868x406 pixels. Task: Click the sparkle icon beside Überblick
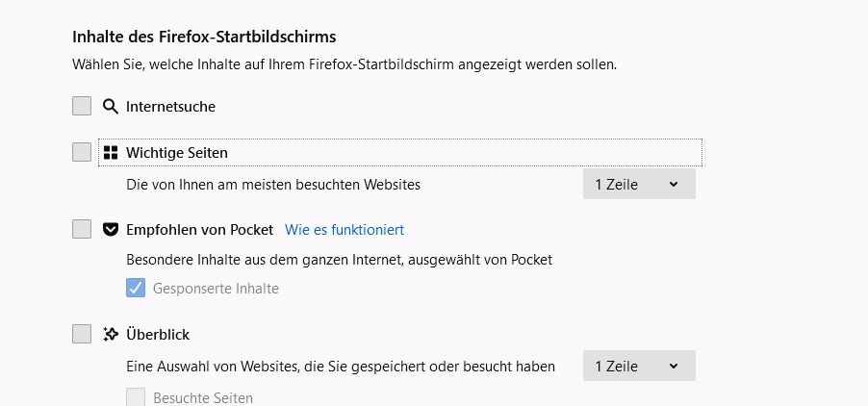click(111, 335)
